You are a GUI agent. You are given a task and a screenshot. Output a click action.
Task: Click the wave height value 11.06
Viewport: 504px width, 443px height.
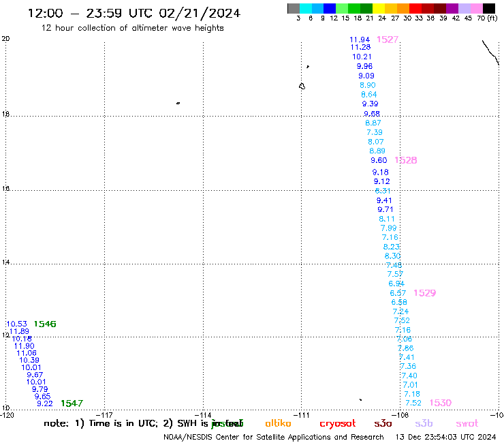tap(27, 353)
